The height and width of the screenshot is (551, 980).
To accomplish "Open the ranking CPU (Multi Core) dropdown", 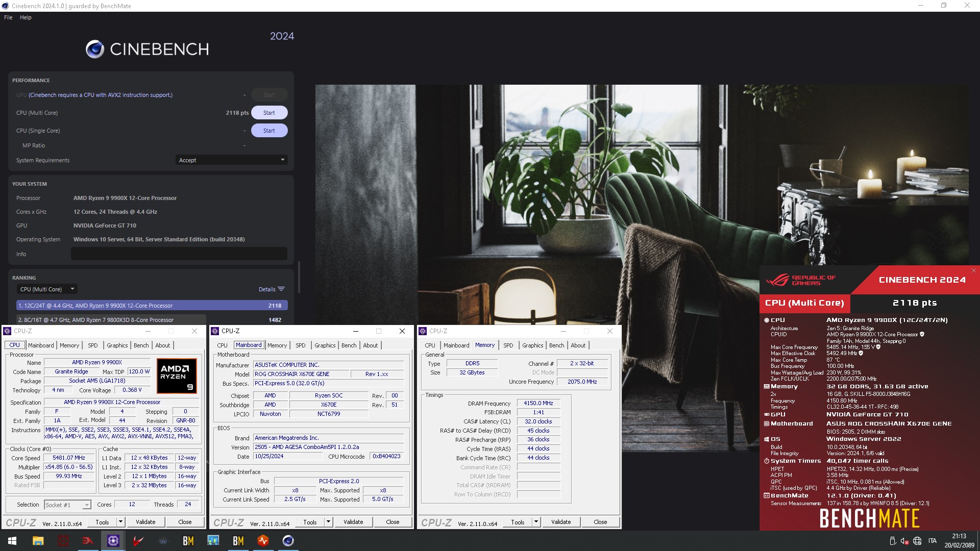I will click(47, 289).
